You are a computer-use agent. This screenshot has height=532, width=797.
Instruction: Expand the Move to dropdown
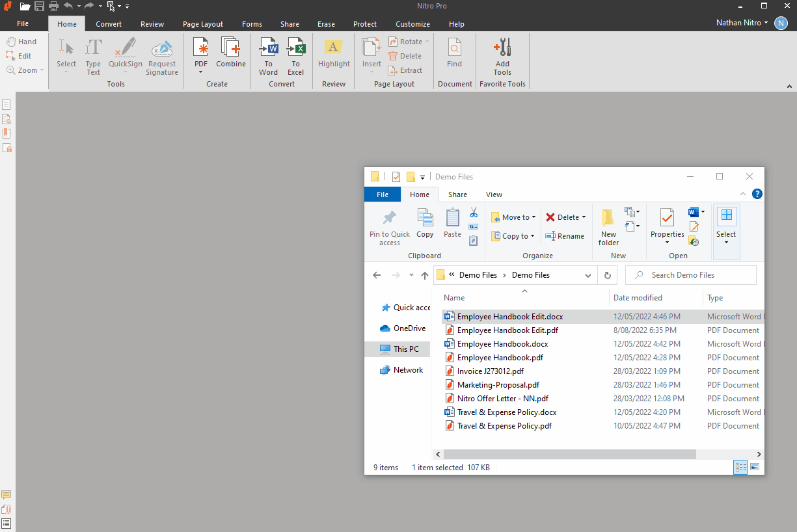tap(534, 217)
